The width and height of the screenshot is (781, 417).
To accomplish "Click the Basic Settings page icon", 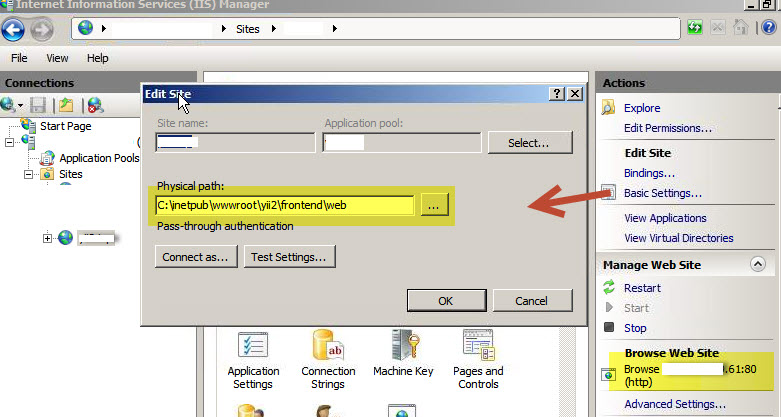I will point(608,193).
